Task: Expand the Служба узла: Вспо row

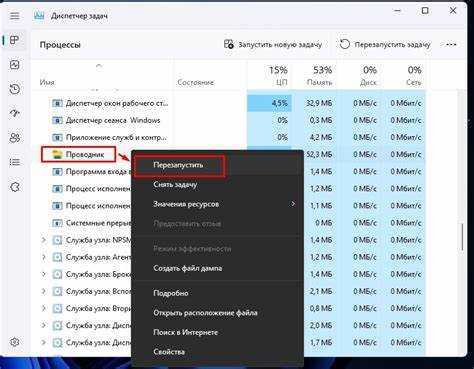Action: click(x=44, y=291)
